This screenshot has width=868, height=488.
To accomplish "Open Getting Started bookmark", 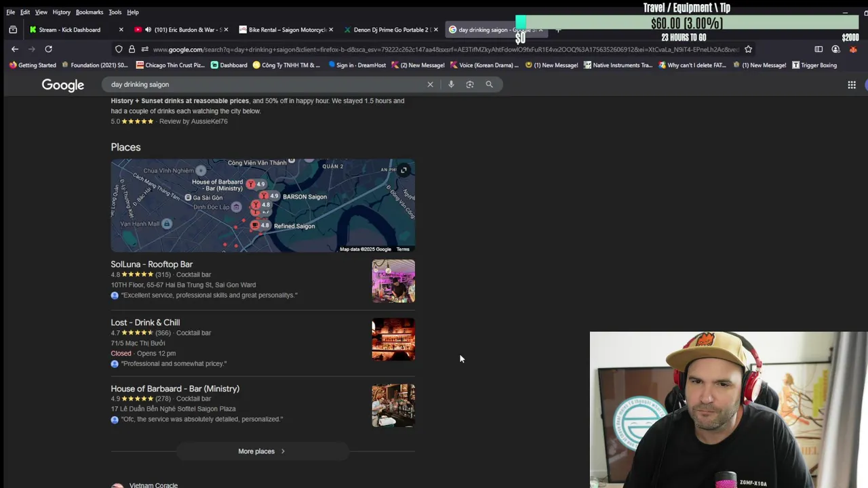I will click(33, 65).
